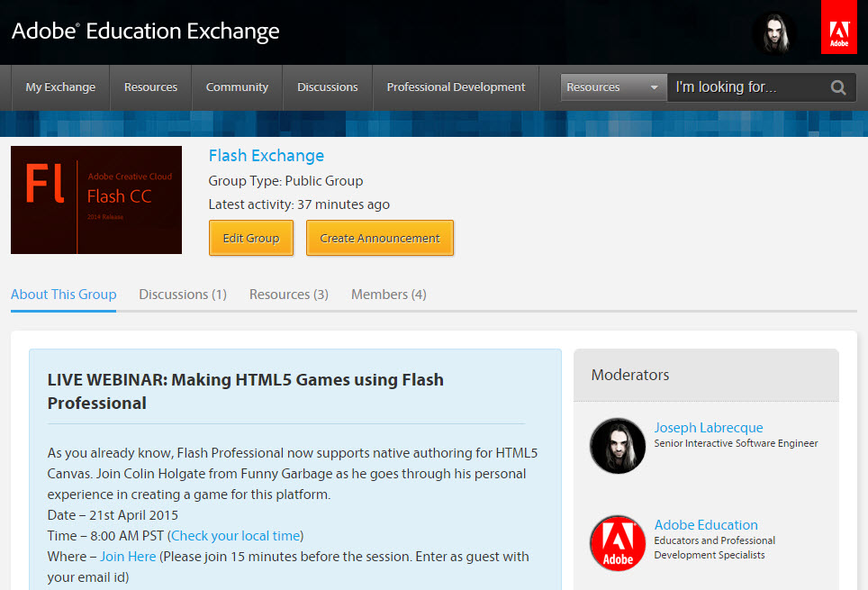
Task: Click the LIVE WEBINAR announcement heading
Action: click(246, 391)
